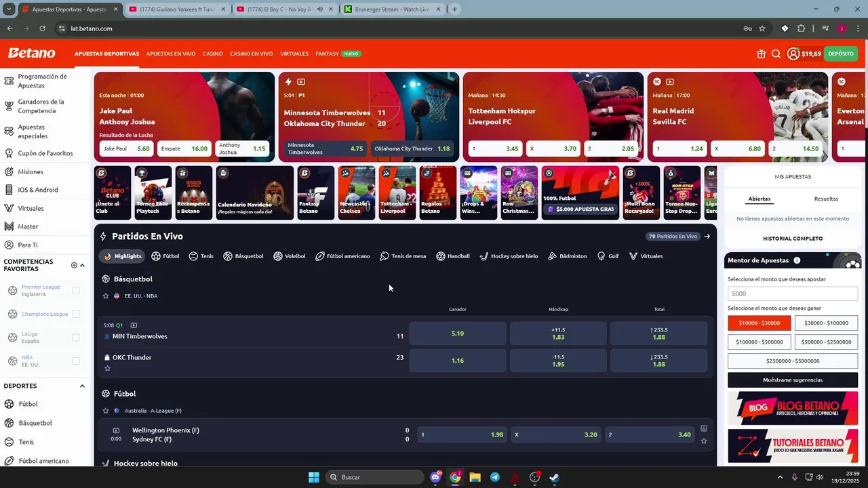The image size is (868, 488).
Task: Switch to the Resueltas bets tab
Action: coord(826,199)
